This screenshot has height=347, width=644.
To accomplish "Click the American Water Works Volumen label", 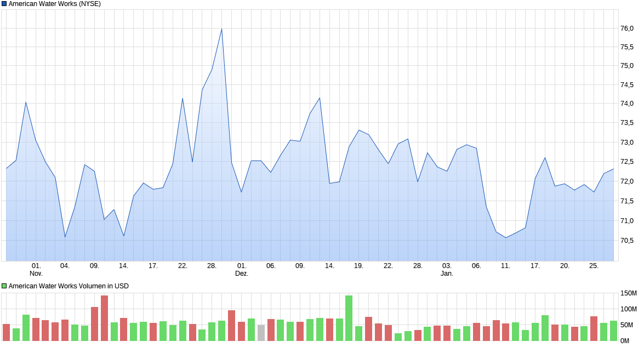I will [66, 286].
